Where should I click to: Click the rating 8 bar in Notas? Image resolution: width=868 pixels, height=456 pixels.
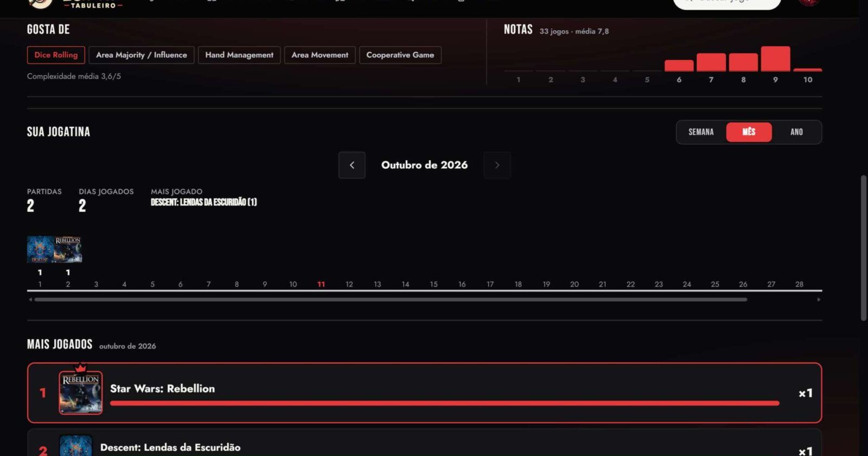[743, 62]
